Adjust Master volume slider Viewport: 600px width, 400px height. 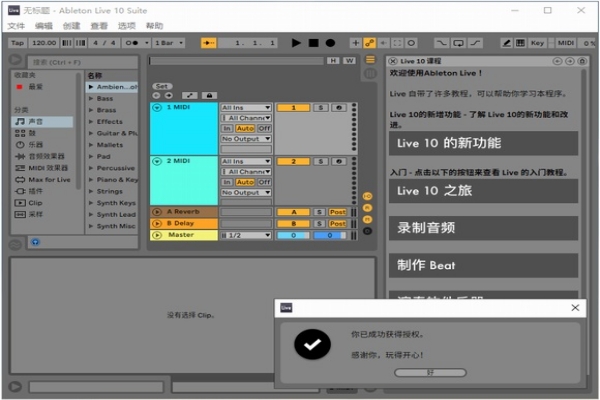293,235
